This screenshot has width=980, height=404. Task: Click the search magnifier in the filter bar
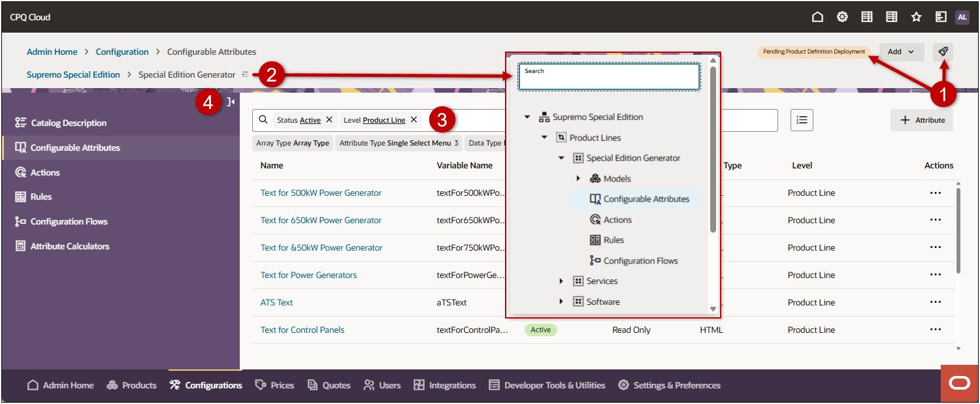[264, 119]
